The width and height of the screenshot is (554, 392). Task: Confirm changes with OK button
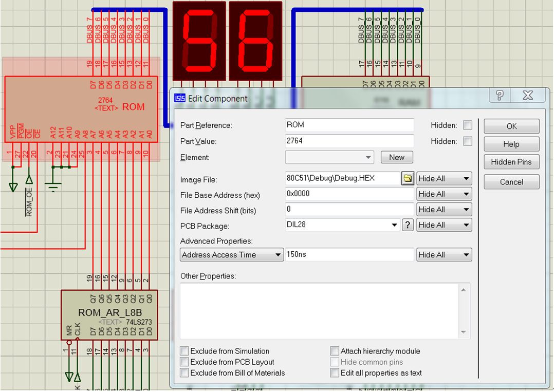[511, 126]
